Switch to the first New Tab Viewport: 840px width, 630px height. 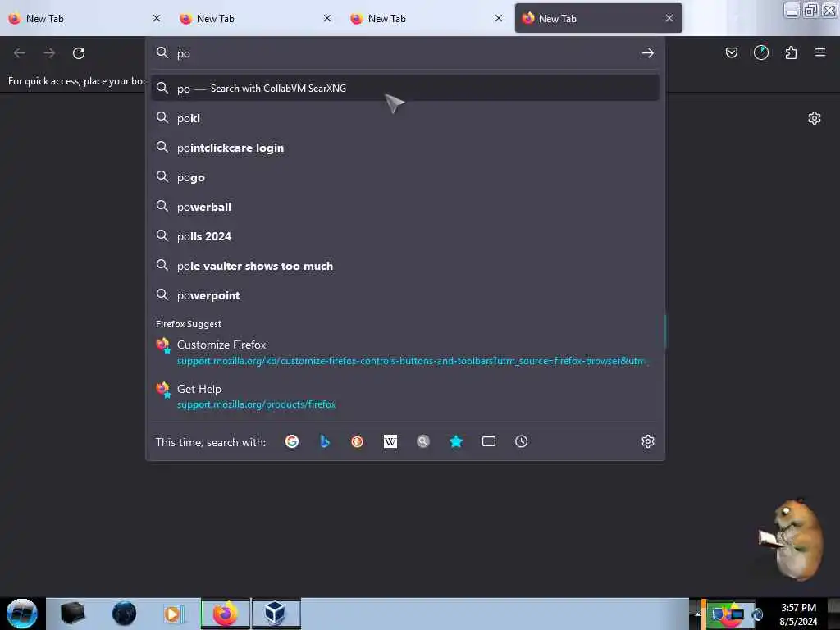tap(80, 18)
